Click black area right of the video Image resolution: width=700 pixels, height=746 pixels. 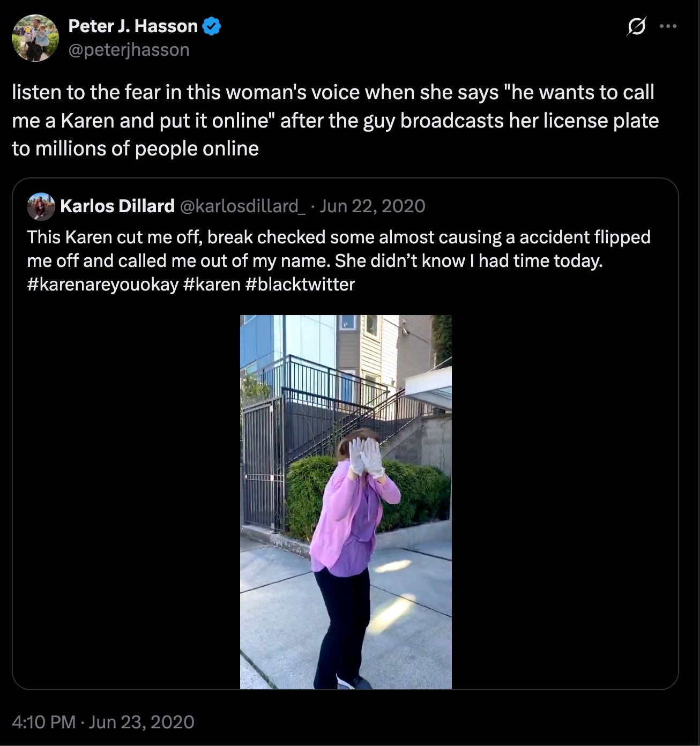point(565,502)
